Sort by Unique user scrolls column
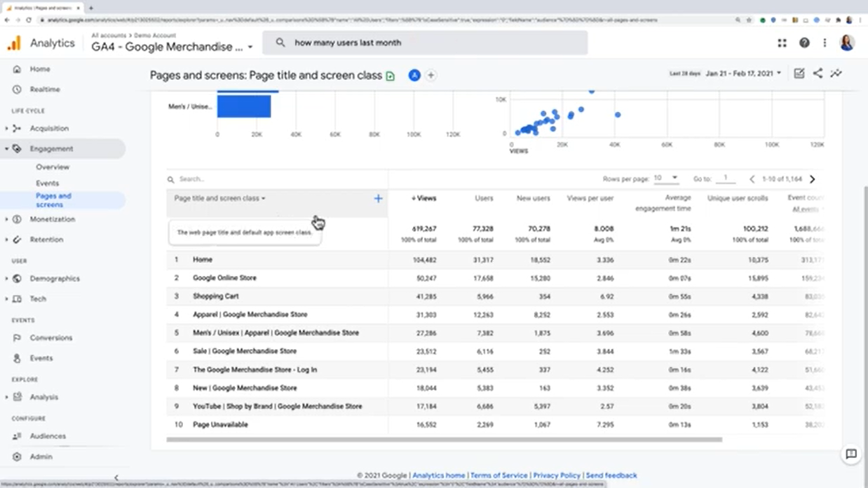Viewport: 868px width, 488px height. click(x=738, y=198)
